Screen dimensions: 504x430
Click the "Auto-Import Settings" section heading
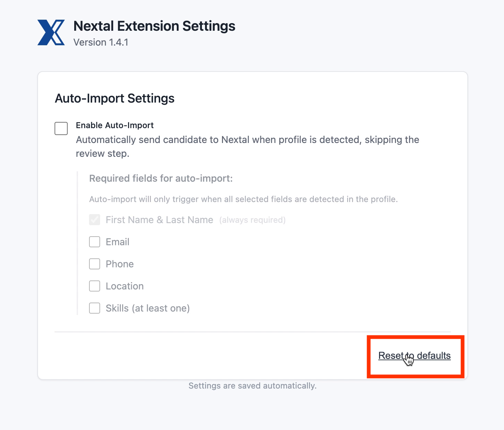[x=115, y=98]
